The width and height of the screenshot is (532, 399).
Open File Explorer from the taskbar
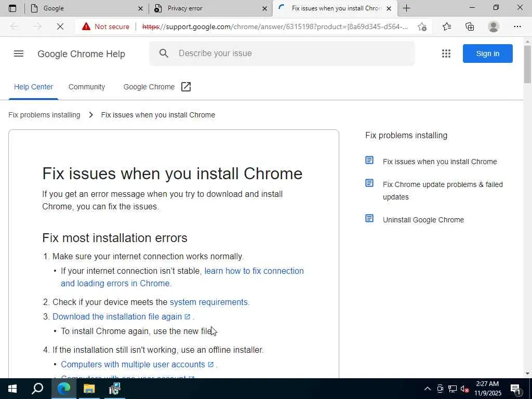tap(89, 389)
